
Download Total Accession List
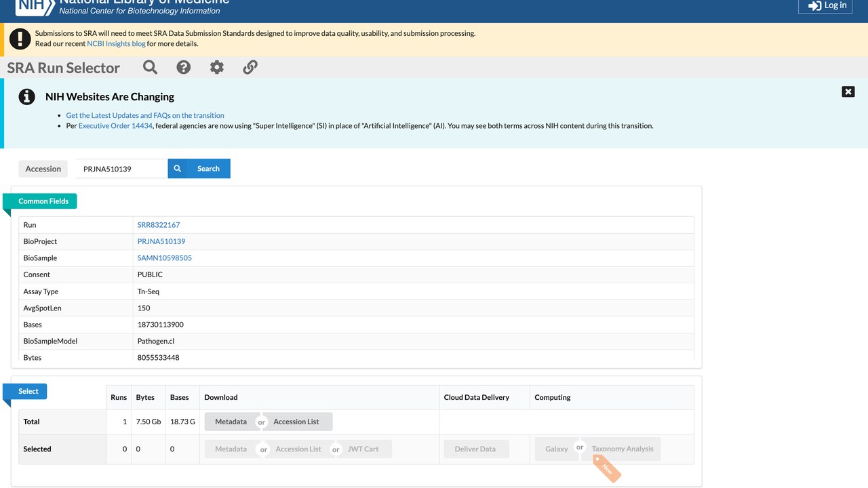tap(296, 422)
